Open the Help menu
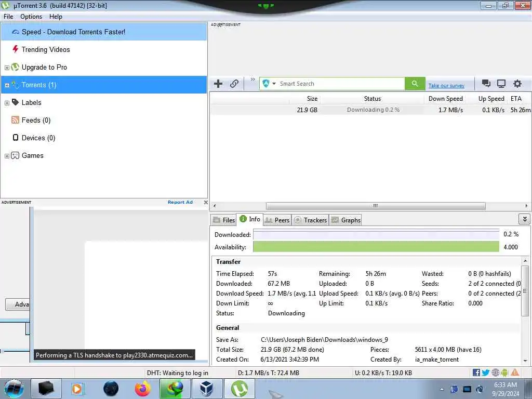This screenshot has height=399, width=532. 56,16
